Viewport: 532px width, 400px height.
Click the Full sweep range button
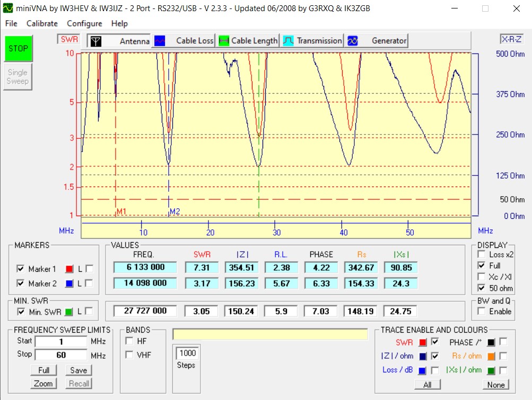43,370
